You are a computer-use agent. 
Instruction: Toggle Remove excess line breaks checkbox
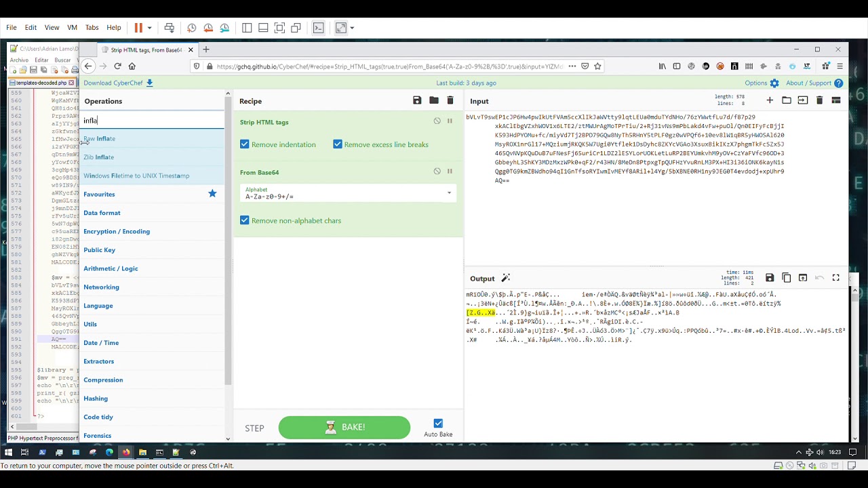pyautogui.click(x=338, y=144)
